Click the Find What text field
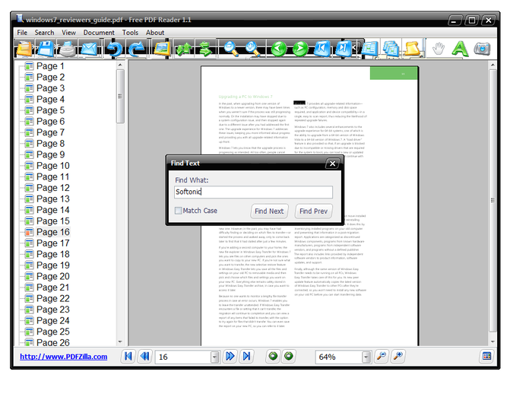Viewport: 532px width, 394px height. pos(253,192)
